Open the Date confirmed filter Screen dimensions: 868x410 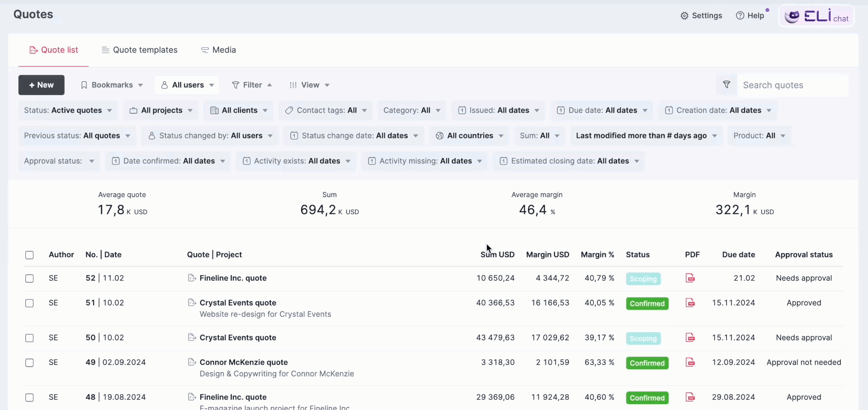click(168, 161)
